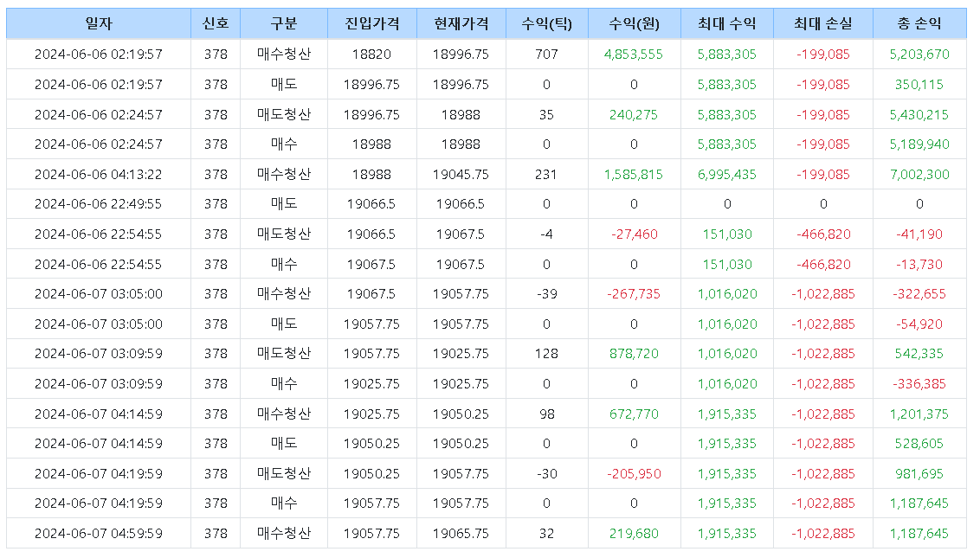The width and height of the screenshot is (980, 558).
Task: Click the 최대 손실 column header
Action: click(x=822, y=23)
